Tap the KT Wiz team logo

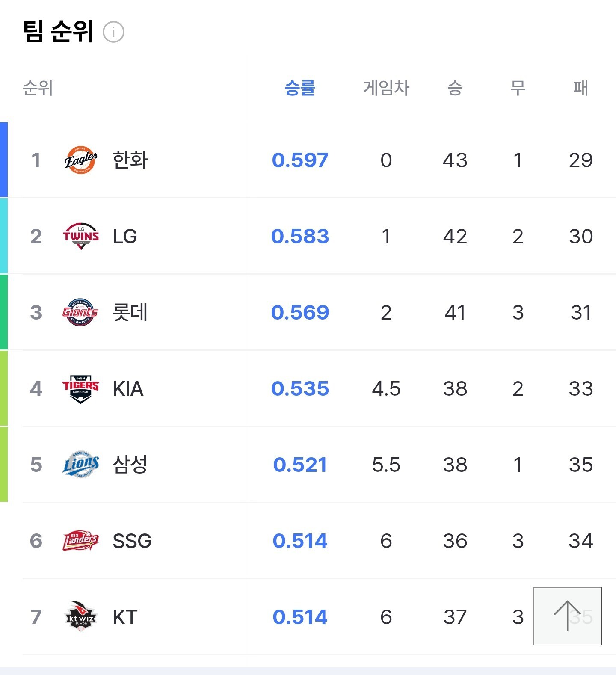coord(80,616)
